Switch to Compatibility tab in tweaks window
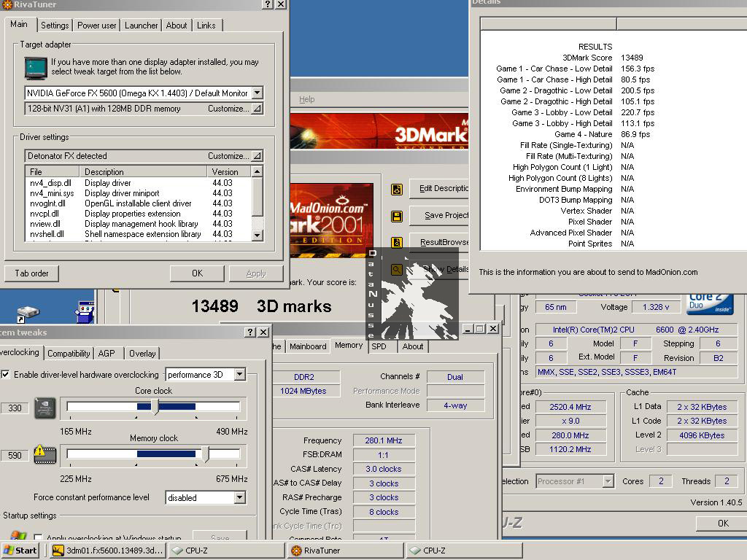The width and height of the screenshot is (747, 560). (x=69, y=354)
